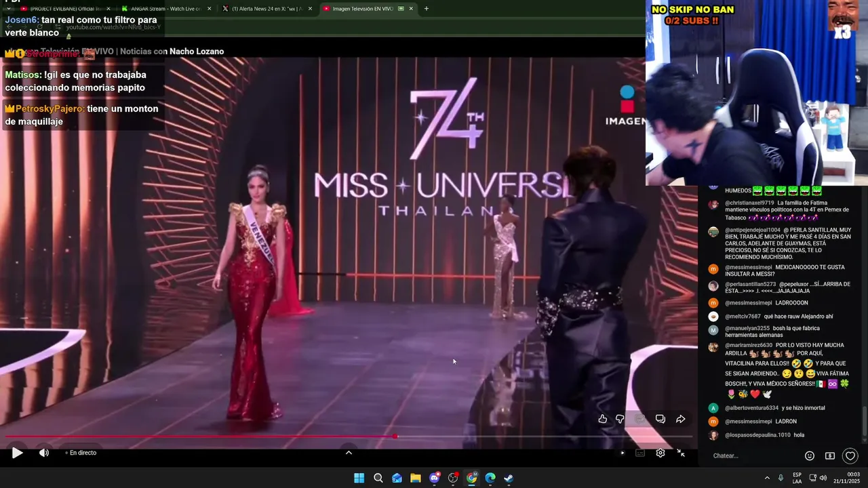
Task: Expand the chevron-up panel below the video
Action: pos(349,453)
